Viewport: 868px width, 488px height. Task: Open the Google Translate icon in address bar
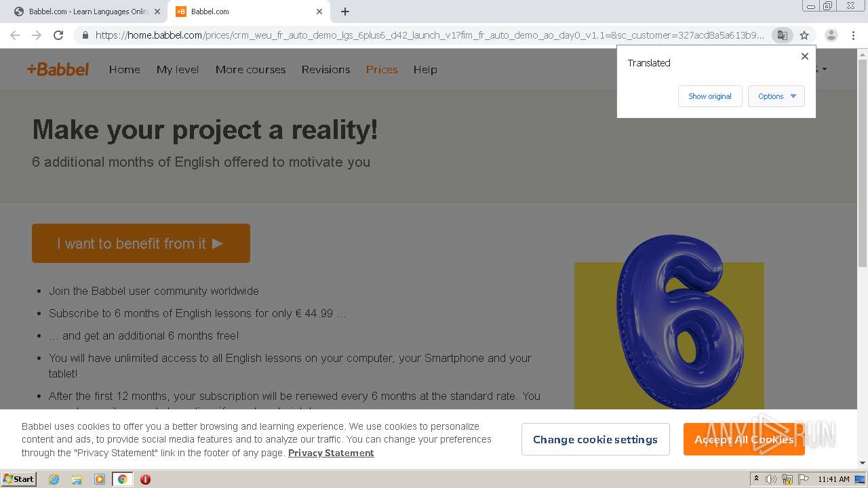(782, 35)
